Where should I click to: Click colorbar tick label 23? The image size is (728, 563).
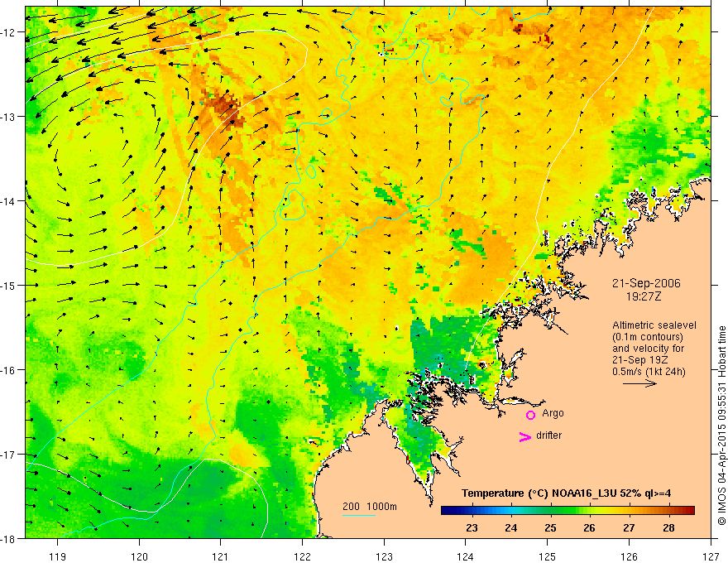472,528
